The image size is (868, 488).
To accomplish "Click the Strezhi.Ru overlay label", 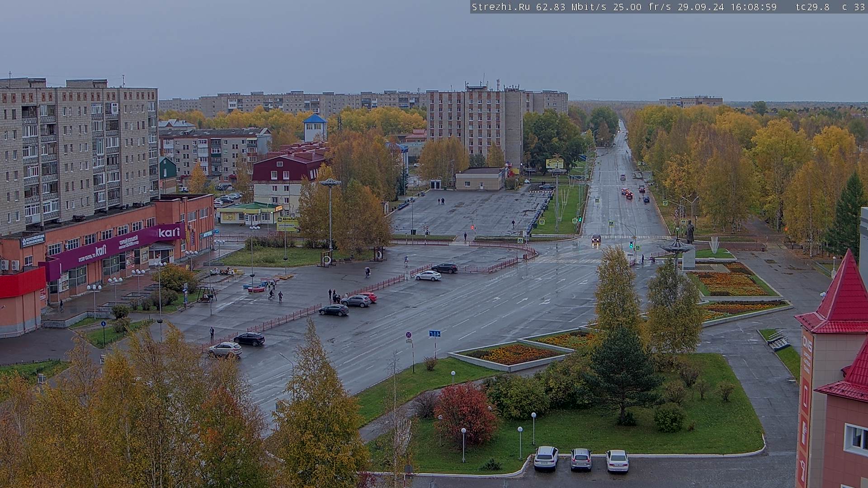I will 502,7.
